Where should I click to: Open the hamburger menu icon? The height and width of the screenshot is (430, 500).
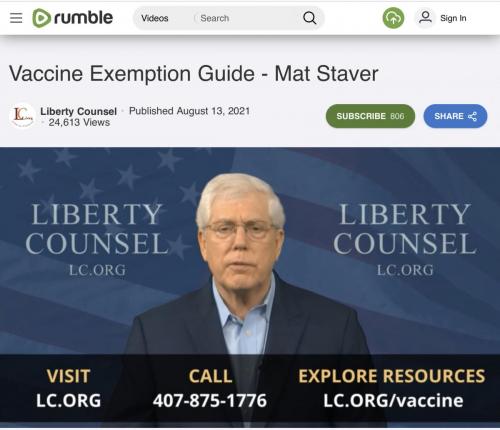(16, 18)
